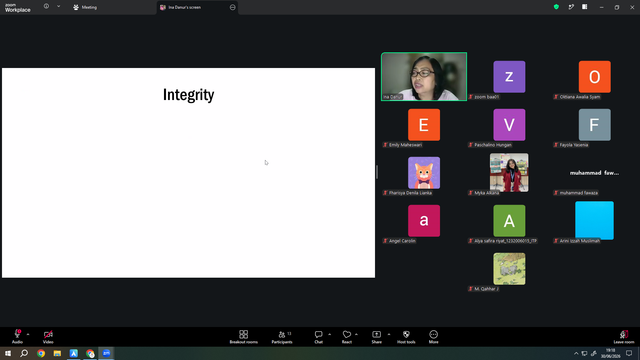Open Windows Start menu
Viewport: 640px width, 360px height.
click(x=8, y=353)
